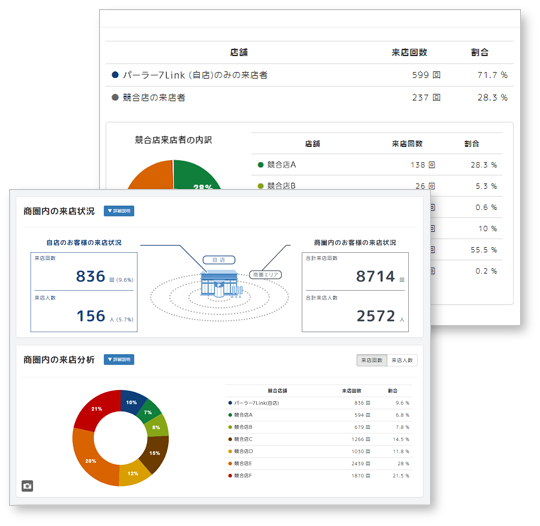Click the 836 visit count value
Viewport: 540px width, 526px height.
(x=91, y=276)
